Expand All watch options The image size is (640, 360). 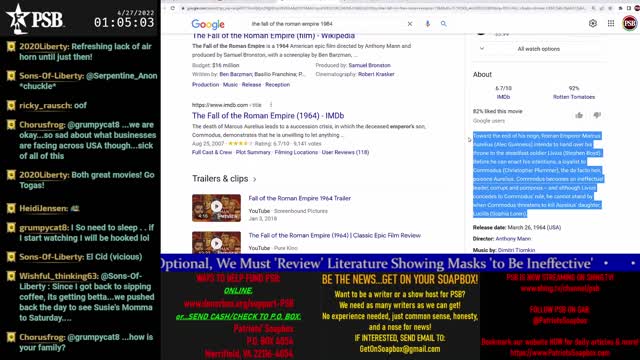[538, 49]
